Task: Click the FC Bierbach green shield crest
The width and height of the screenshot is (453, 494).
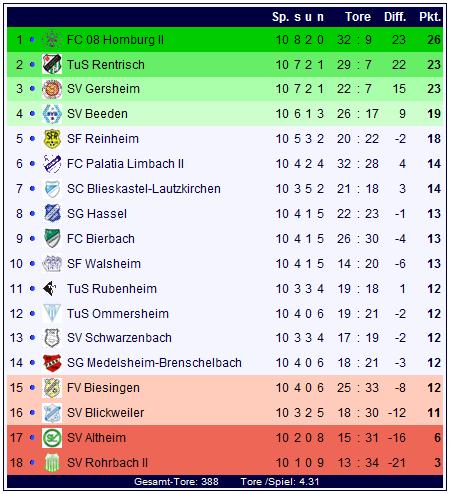Action: tap(52, 238)
